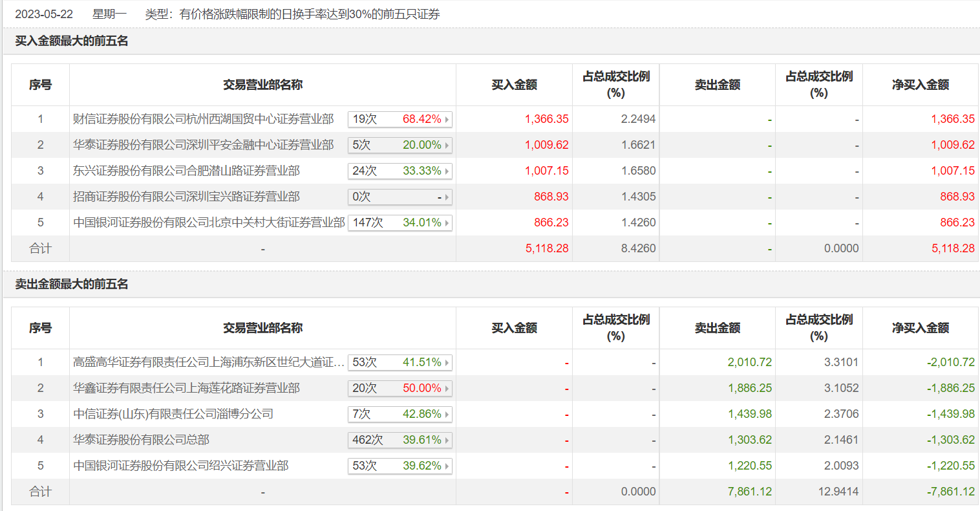
Task: Select the ratio value 1.4260
Action: tap(639, 223)
